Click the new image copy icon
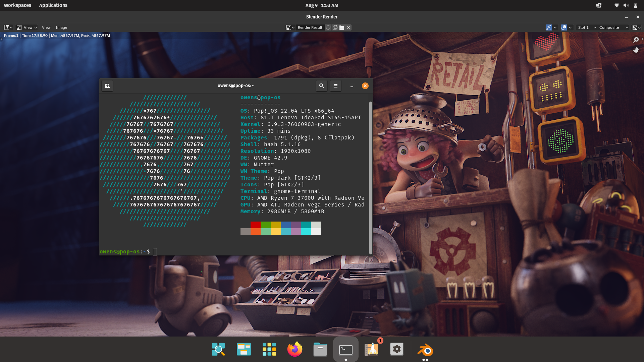Viewport: 644px width, 362px height. 335,27
